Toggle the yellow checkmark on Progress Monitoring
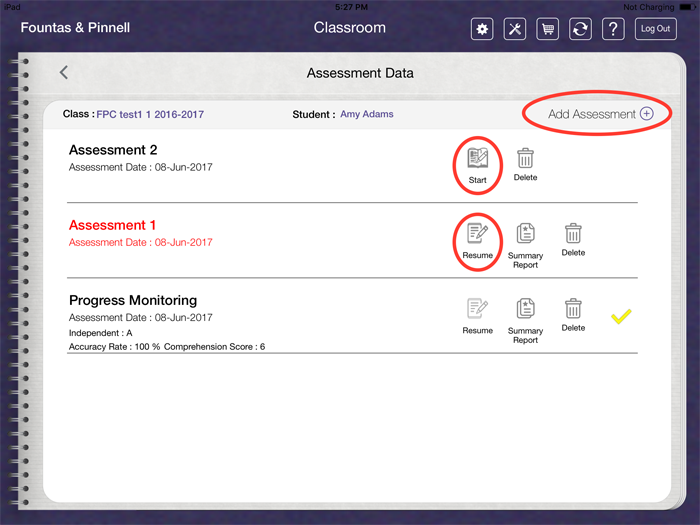 coord(621,317)
